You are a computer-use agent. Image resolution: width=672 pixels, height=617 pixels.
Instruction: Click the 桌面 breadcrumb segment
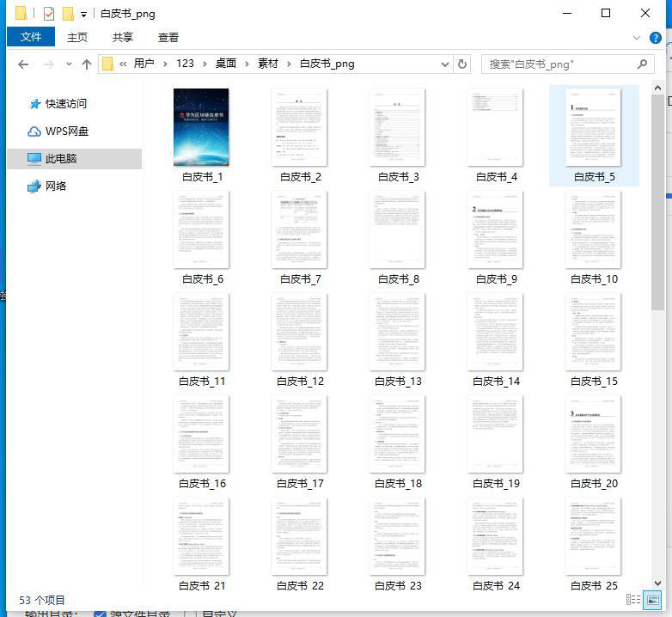226,64
